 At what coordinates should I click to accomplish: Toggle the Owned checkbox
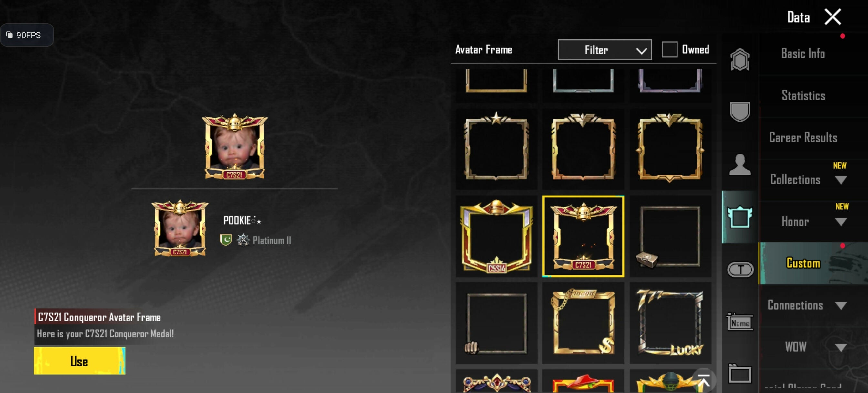669,49
